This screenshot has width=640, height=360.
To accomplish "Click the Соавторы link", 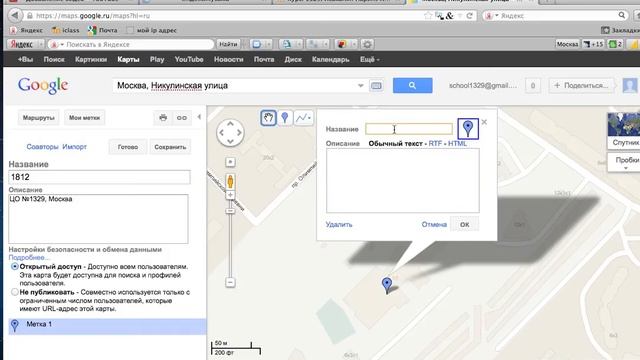I will click(42, 147).
